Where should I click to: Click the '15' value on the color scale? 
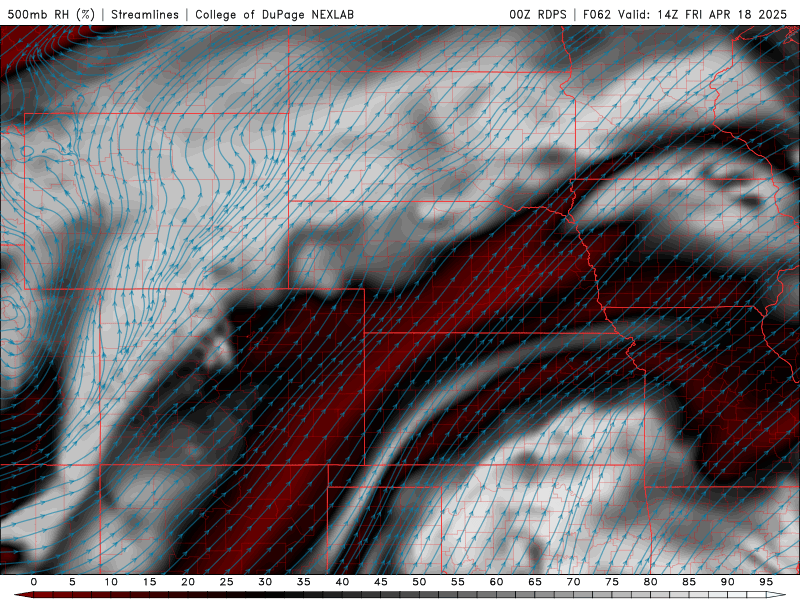coord(149,582)
